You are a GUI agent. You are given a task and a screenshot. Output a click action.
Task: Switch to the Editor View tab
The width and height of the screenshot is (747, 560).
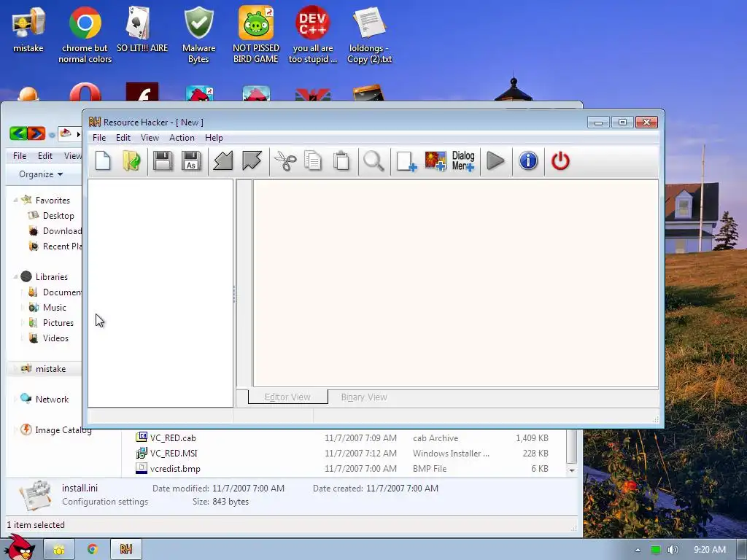(287, 397)
